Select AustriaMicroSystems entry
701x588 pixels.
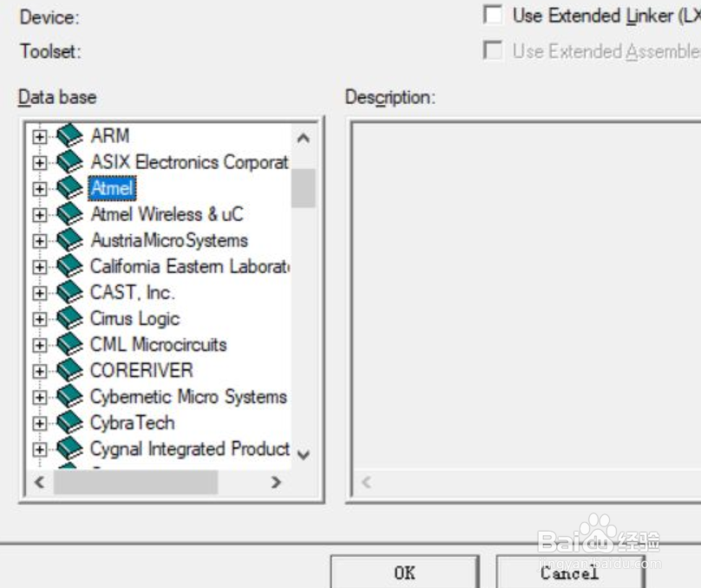[x=169, y=240]
